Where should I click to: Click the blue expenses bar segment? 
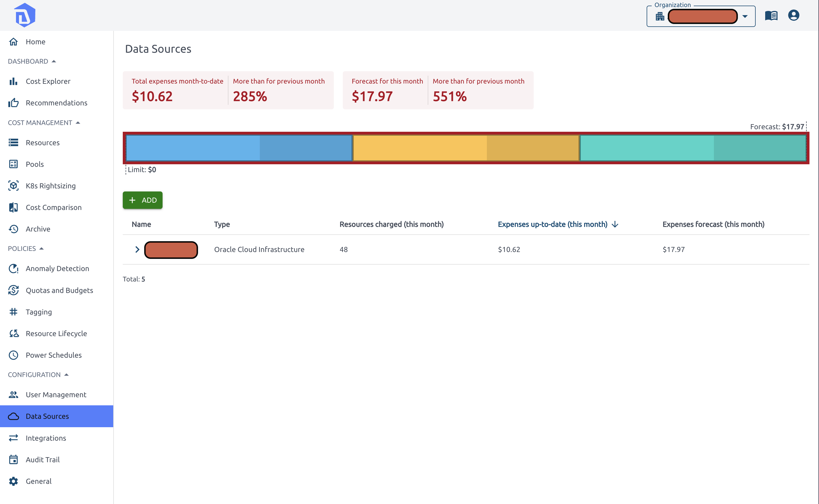click(x=239, y=148)
